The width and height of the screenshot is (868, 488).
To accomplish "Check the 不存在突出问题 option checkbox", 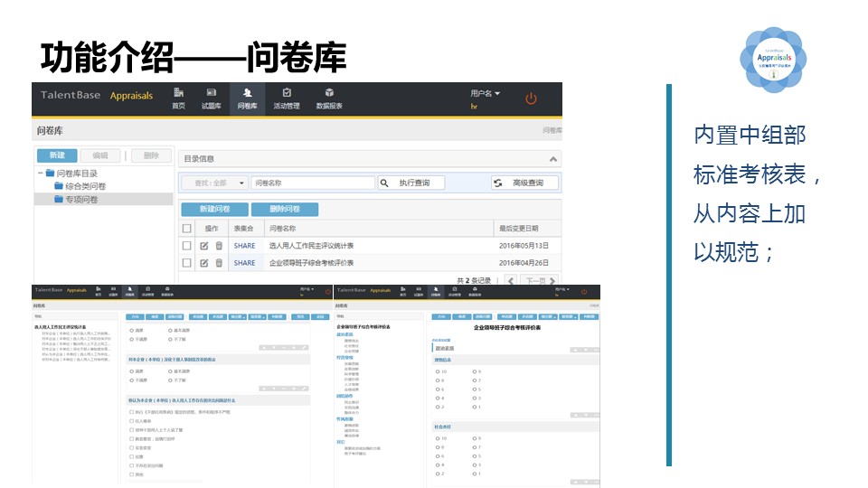I will pyautogui.click(x=132, y=465).
